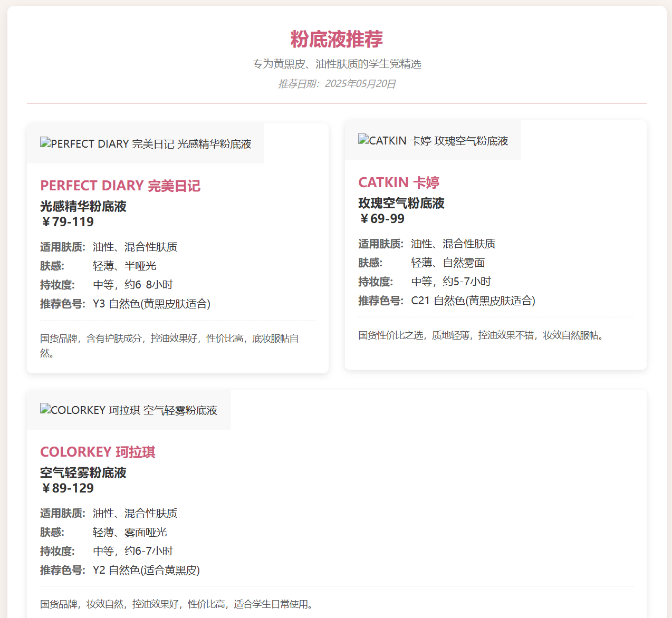The width and height of the screenshot is (672, 618).
Task: Click shade Y2 自然色(适合黄黑皮)
Action: tap(146, 570)
